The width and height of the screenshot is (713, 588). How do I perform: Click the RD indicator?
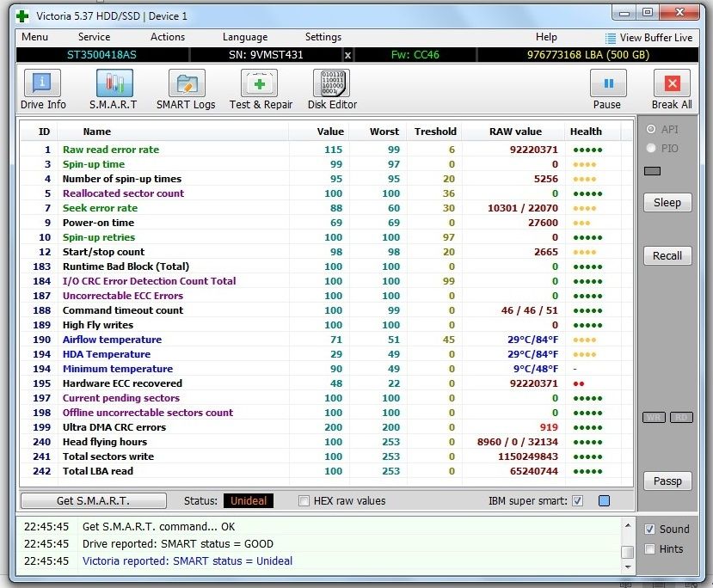coord(681,417)
